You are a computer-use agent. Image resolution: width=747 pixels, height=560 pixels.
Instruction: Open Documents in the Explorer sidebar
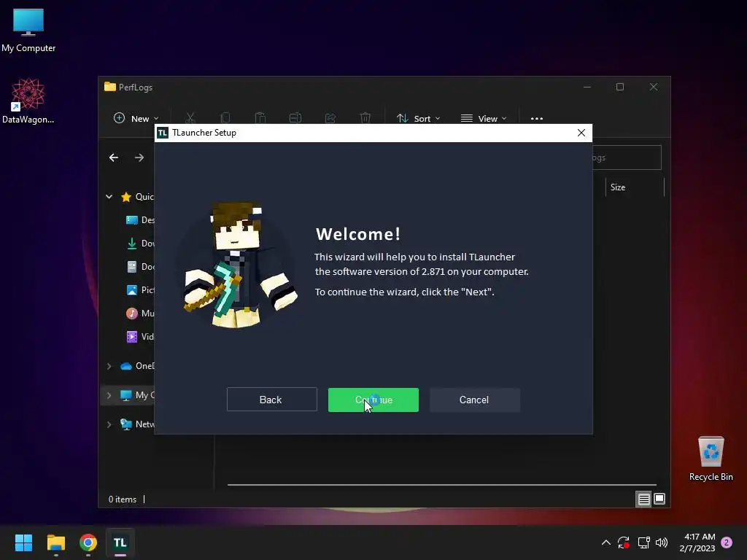point(140,267)
